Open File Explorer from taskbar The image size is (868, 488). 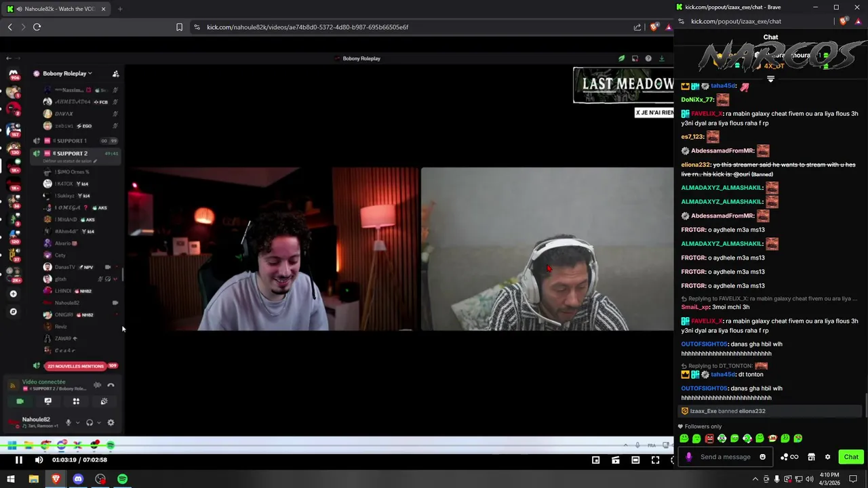(33, 479)
